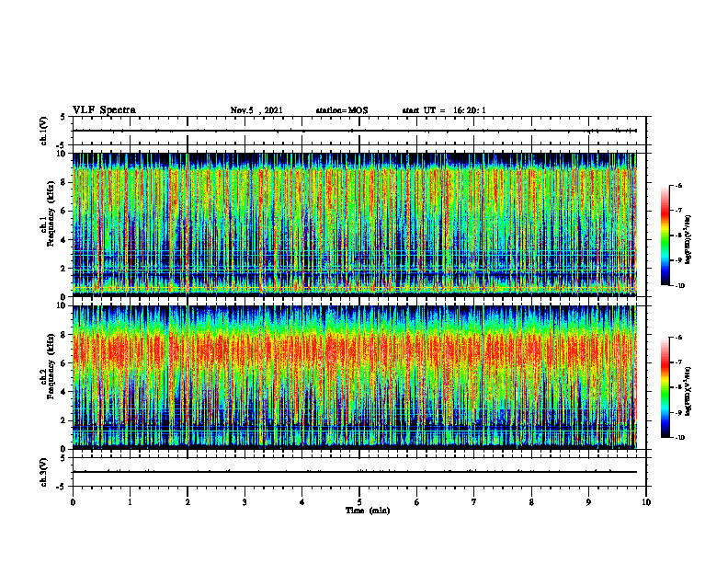728x563 pixels.
Task: Click time axis tick label '5'
Action: coord(359,502)
